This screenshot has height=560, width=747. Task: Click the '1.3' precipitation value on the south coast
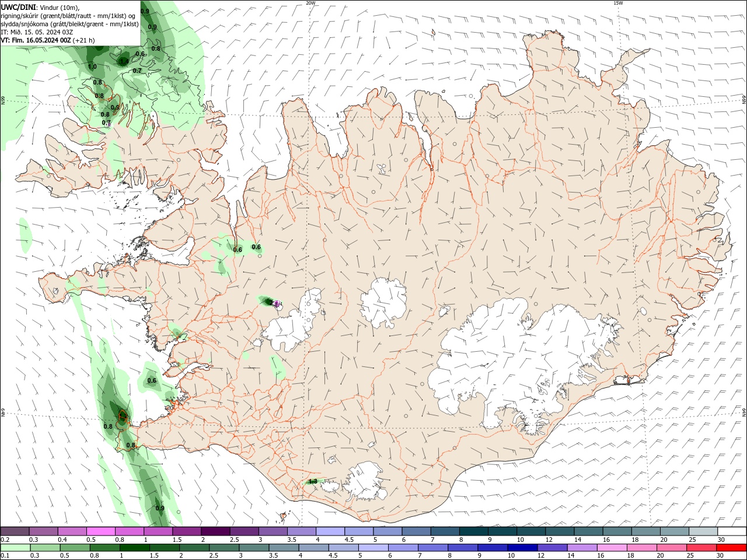pyautogui.click(x=313, y=482)
